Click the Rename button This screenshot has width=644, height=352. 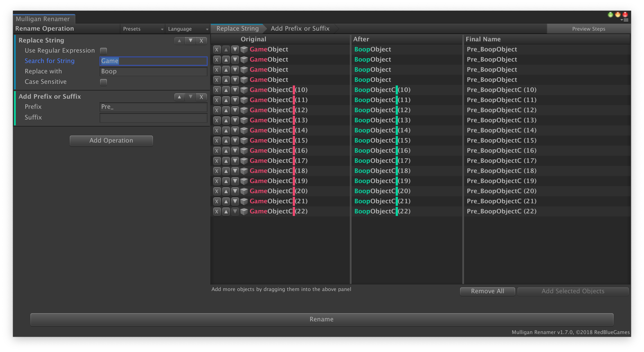322,319
